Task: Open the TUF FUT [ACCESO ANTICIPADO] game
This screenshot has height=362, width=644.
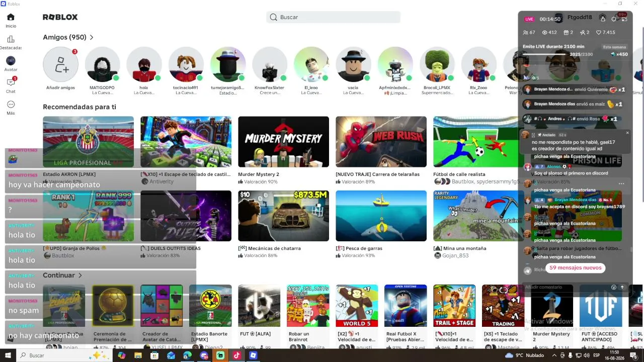Action: click(601, 306)
